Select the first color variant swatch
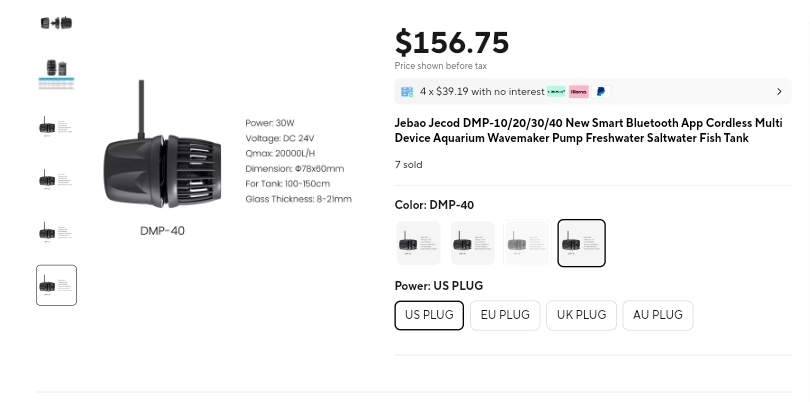The height and width of the screenshot is (402, 810). point(418,243)
